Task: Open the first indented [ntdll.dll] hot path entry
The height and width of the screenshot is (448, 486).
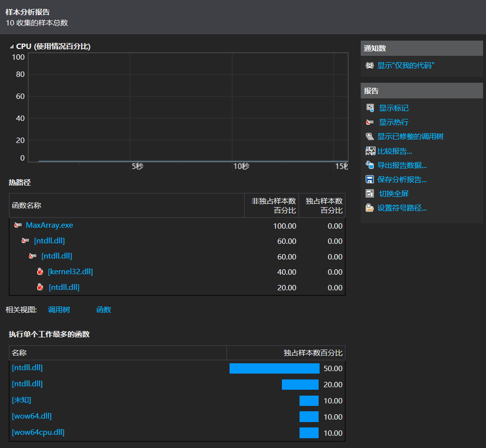Action: click(49, 241)
